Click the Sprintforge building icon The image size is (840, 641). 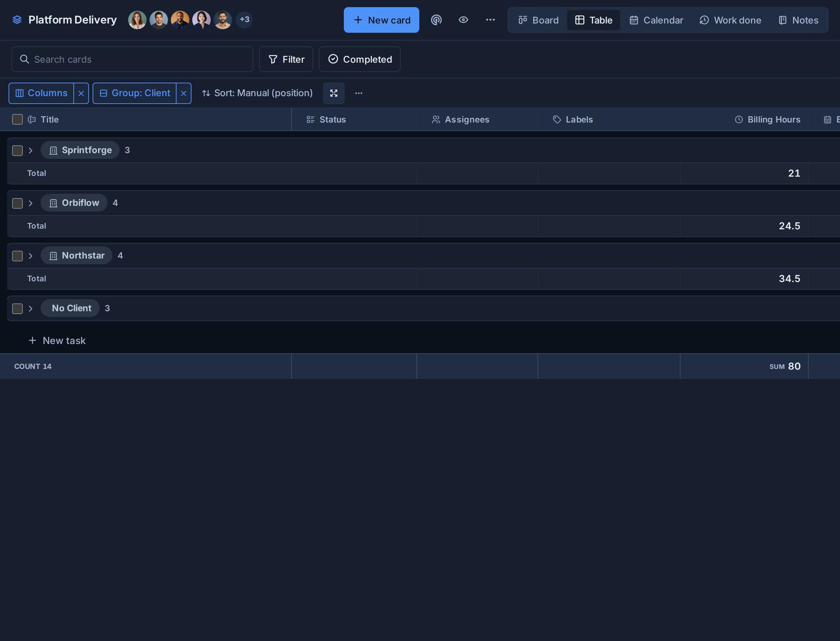[53, 150]
